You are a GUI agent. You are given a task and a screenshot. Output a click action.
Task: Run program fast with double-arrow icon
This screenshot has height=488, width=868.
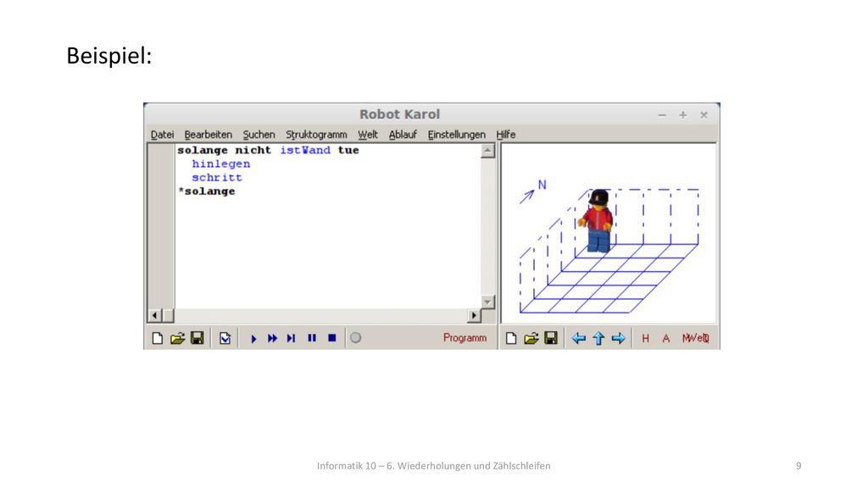pos(272,338)
